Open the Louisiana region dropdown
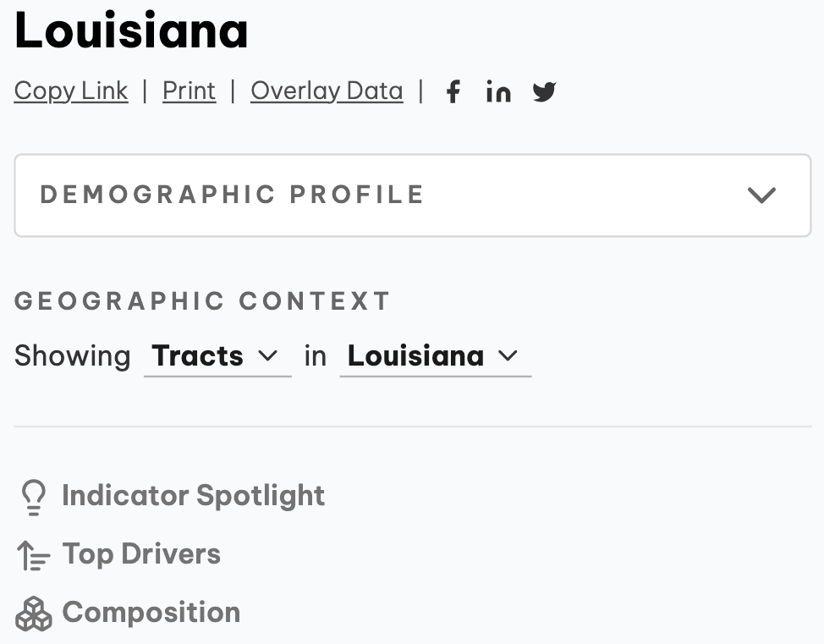 click(x=434, y=356)
